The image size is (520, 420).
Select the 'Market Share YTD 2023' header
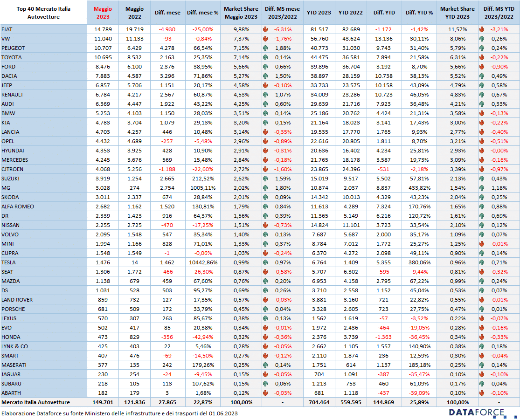pyautogui.click(x=458, y=13)
